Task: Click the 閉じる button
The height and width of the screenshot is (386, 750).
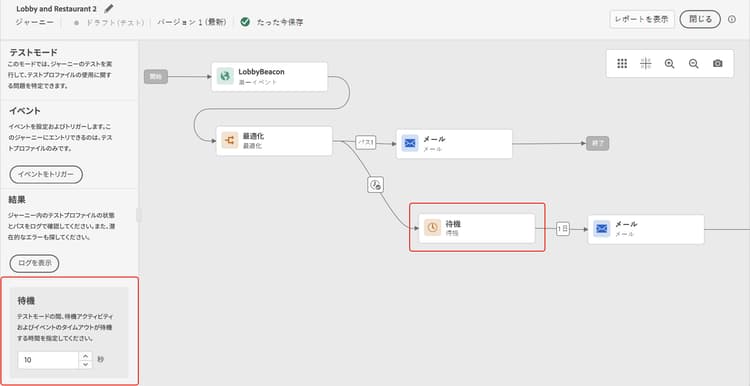Action: (700, 20)
